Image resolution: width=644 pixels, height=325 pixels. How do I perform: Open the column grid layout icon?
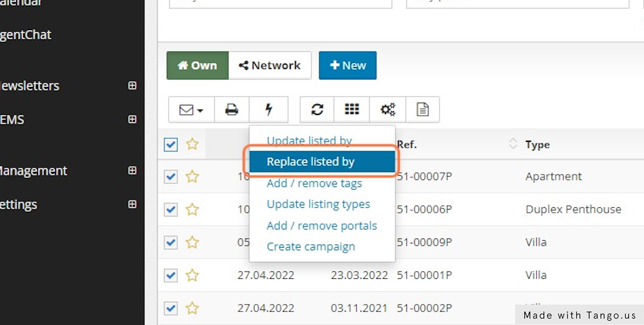coord(352,110)
